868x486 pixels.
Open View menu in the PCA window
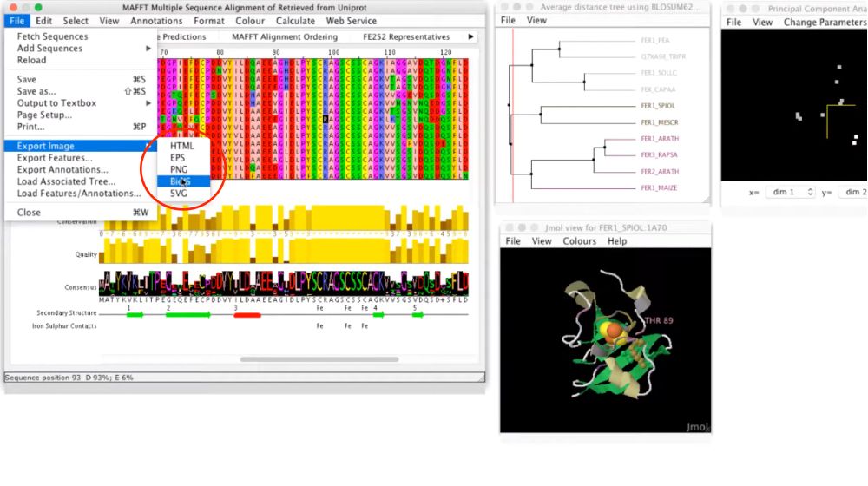(x=762, y=23)
